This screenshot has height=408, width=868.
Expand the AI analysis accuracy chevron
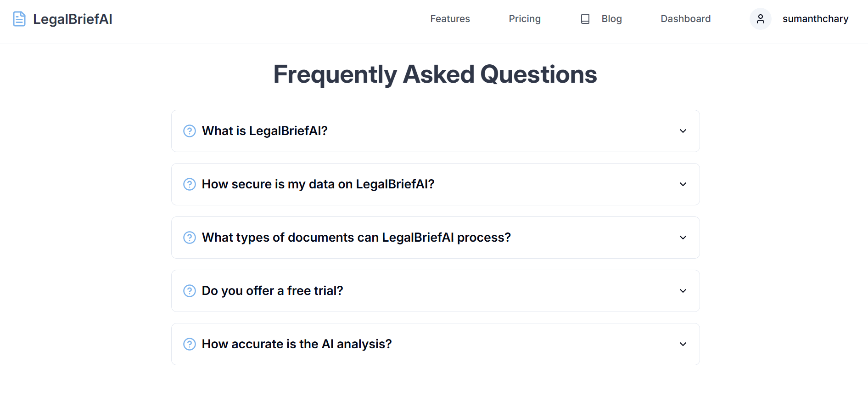tap(683, 344)
